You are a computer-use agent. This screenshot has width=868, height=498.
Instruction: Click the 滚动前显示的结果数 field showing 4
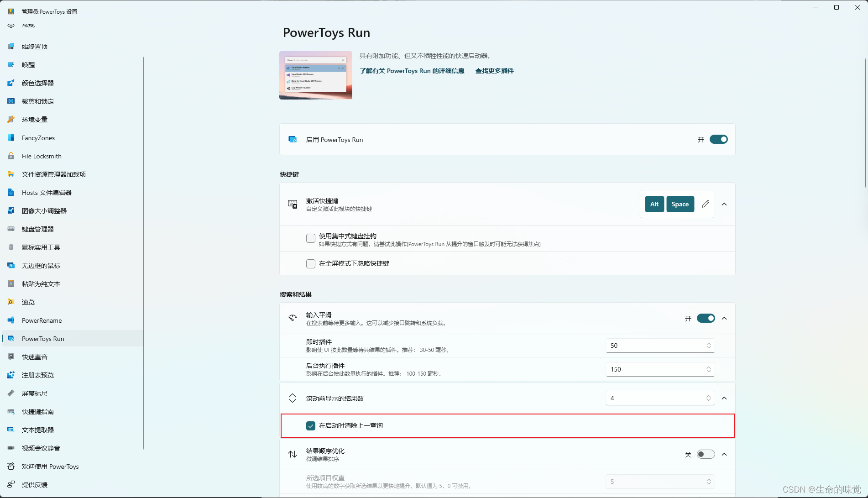point(660,398)
